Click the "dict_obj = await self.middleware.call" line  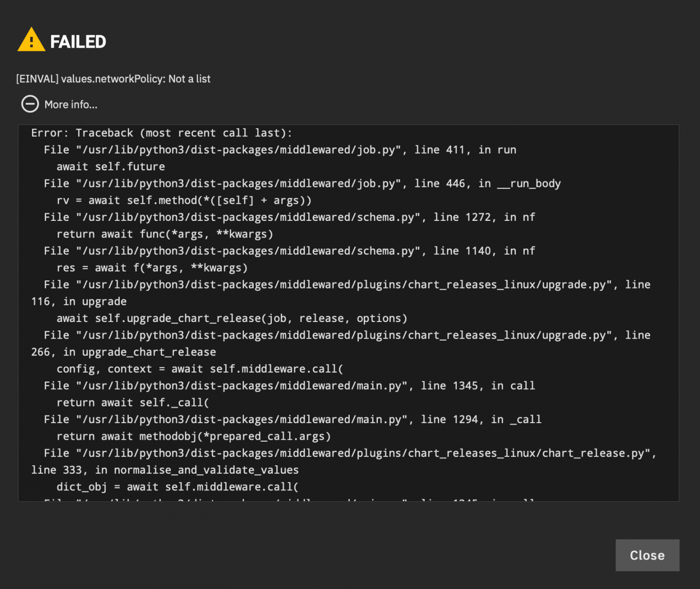tap(178, 487)
